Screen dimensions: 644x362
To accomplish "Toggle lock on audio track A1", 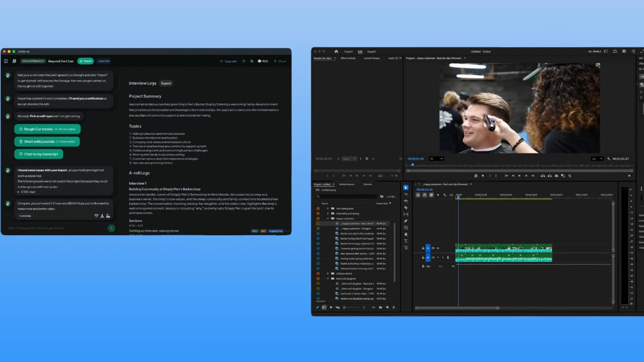I will [423, 257].
